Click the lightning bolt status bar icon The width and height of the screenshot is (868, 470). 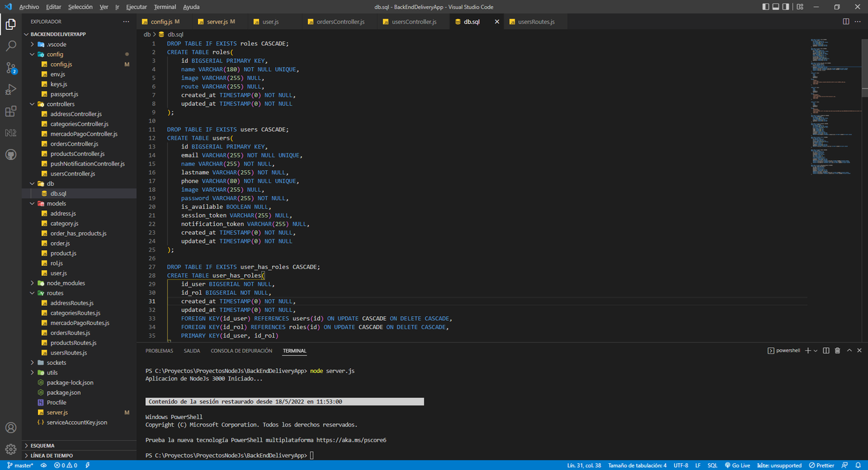88,465
